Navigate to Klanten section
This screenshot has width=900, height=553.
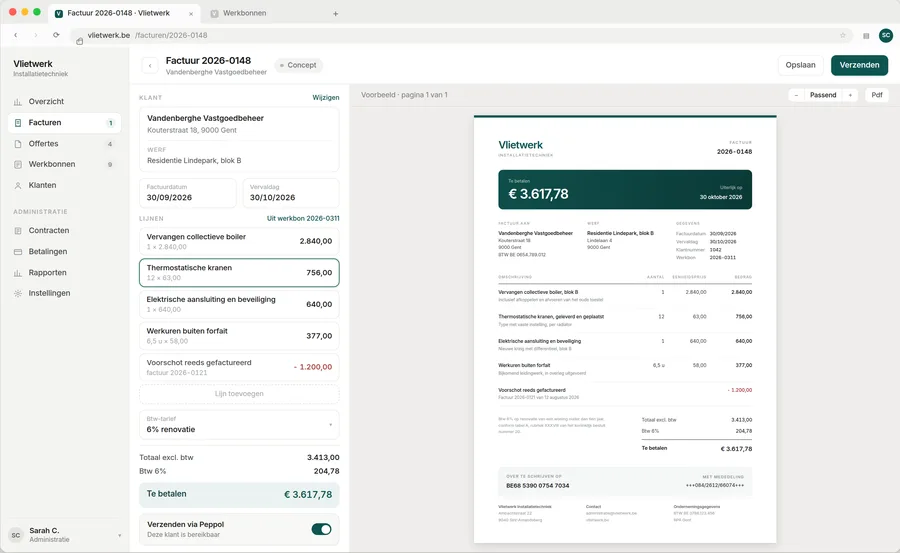coord(65,185)
